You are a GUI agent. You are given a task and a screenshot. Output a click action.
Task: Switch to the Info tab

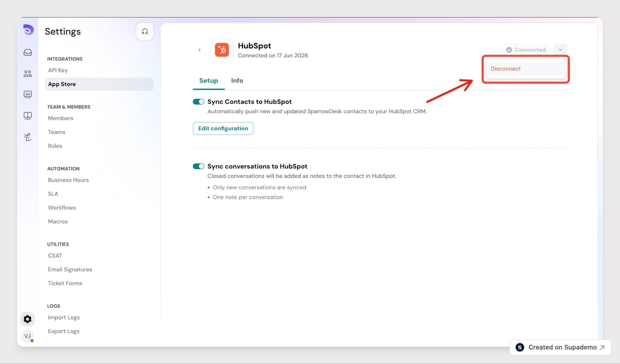click(237, 80)
